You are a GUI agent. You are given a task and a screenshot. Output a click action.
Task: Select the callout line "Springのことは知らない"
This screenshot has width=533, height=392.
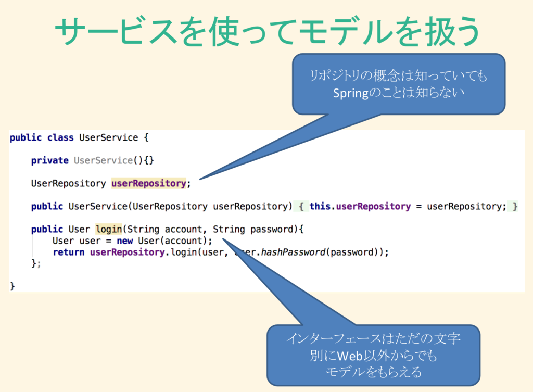coord(398,93)
